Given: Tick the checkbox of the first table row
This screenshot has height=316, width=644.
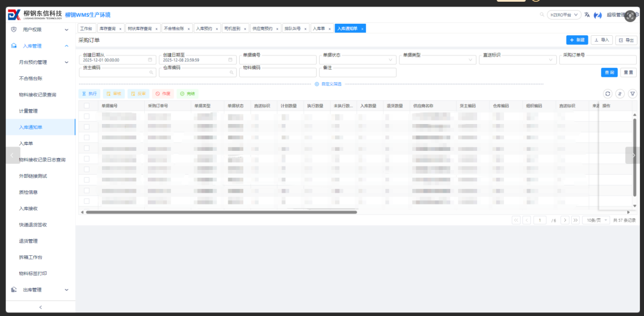Looking at the screenshot, I should 86,116.
